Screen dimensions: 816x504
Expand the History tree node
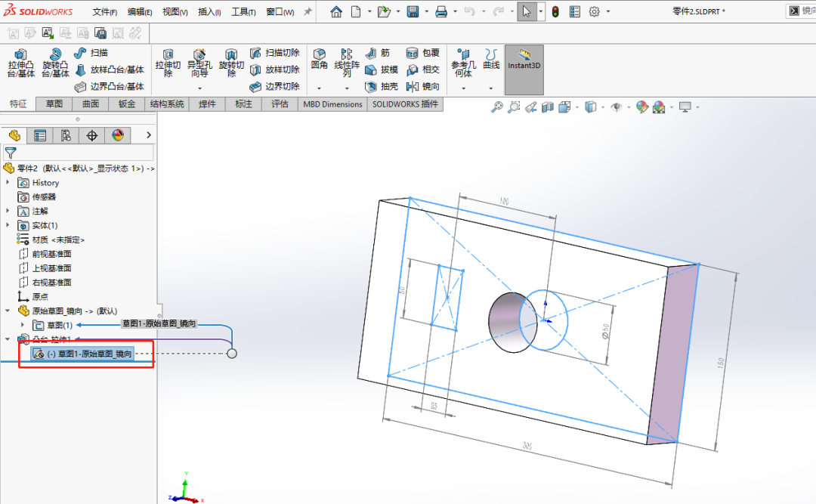pyautogui.click(x=8, y=183)
